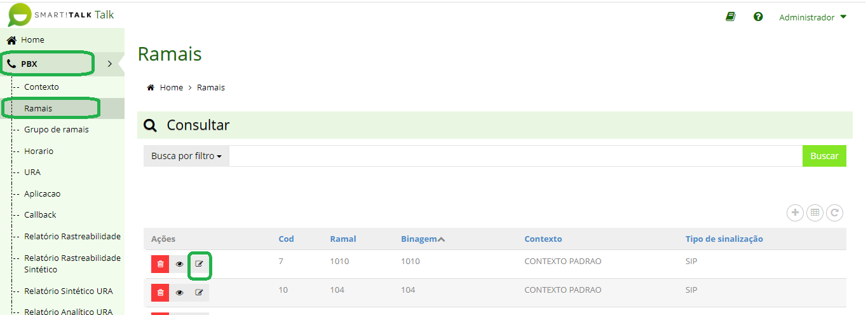Delete ramal 104 with red trash icon
The height and width of the screenshot is (315, 868).
[160, 293]
